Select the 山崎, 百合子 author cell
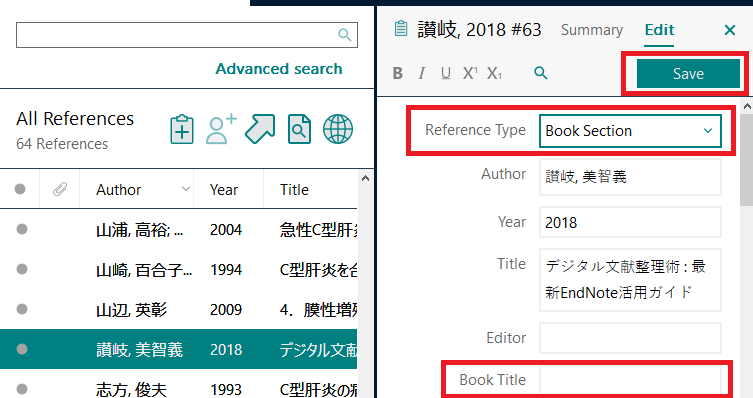Image resolution: width=753 pixels, height=398 pixels. tap(144, 270)
